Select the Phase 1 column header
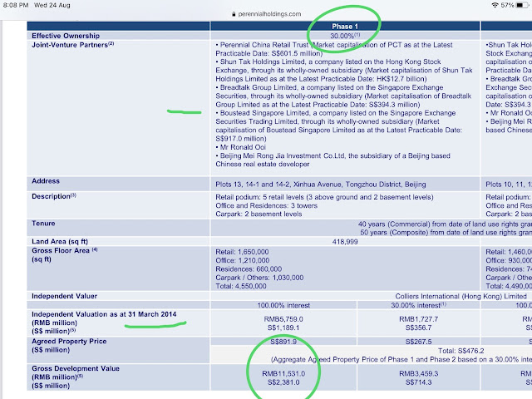 (x=345, y=27)
